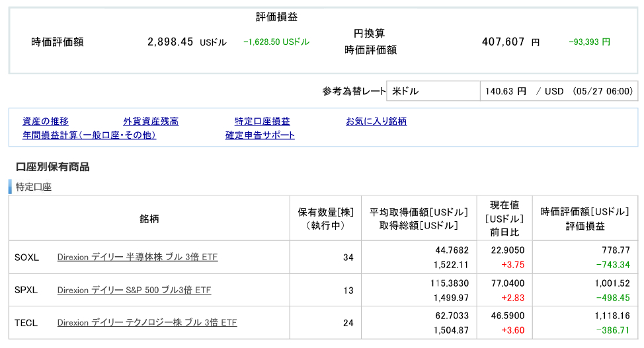Click the SOXL ticker symbol

pyautogui.click(x=26, y=258)
